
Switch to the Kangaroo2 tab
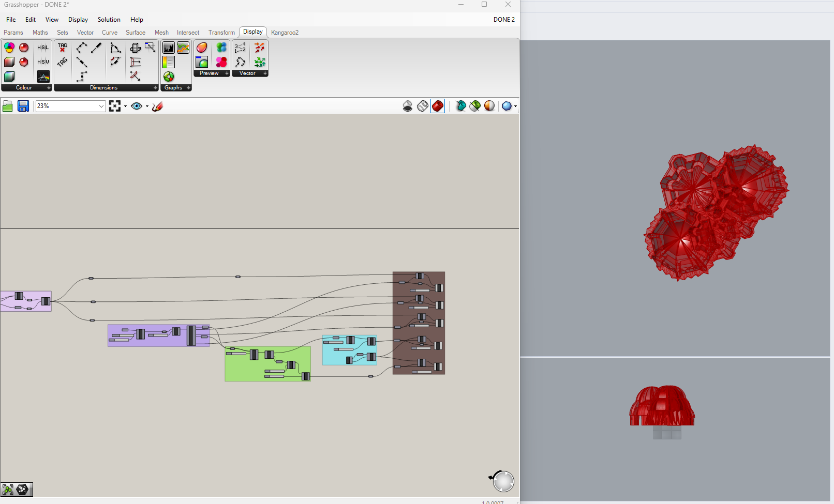coord(285,33)
